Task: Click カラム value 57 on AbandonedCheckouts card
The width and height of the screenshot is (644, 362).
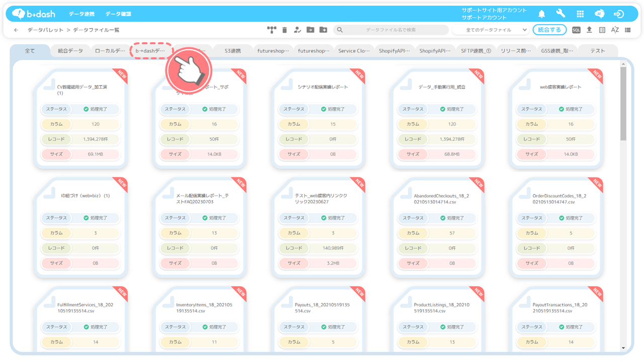Action: (452, 233)
